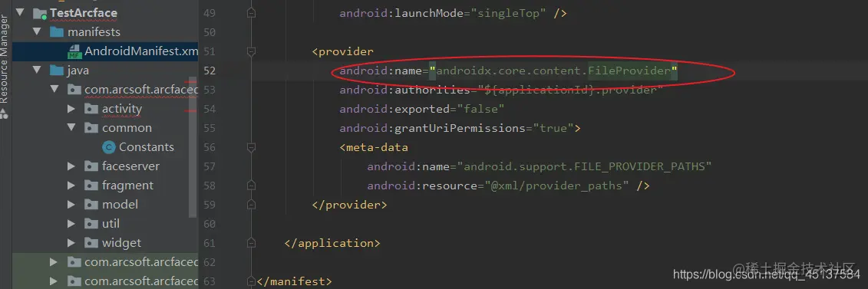868x289 pixels.
Task: Collapse the expanded com.arcsoft package arrow
Action: click(x=54, y=90)
